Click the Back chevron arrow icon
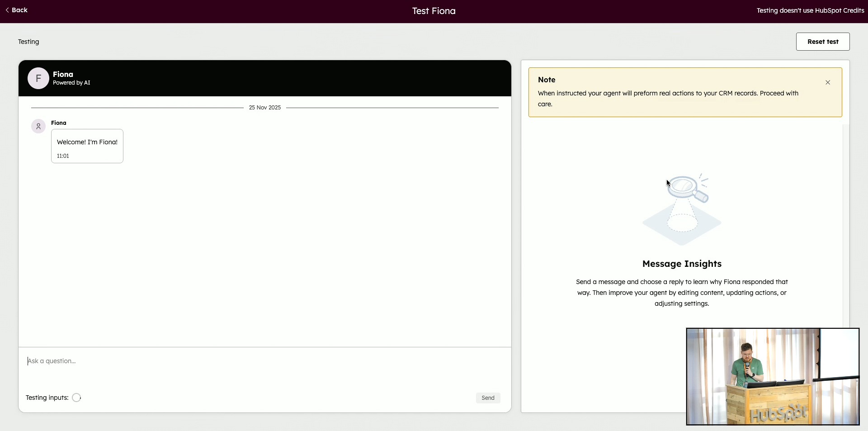 (x=7, y=10)
